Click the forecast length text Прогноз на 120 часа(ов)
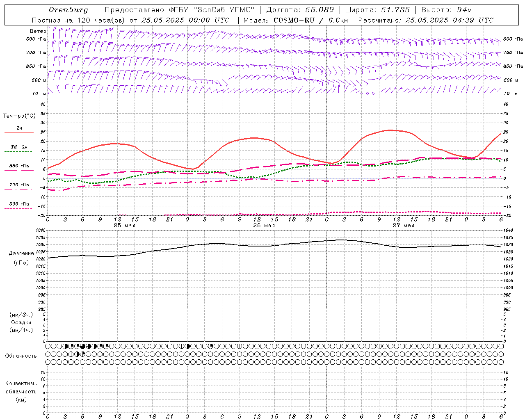The width and height of the screenshot is (525, 420). (x=79, y=20)
